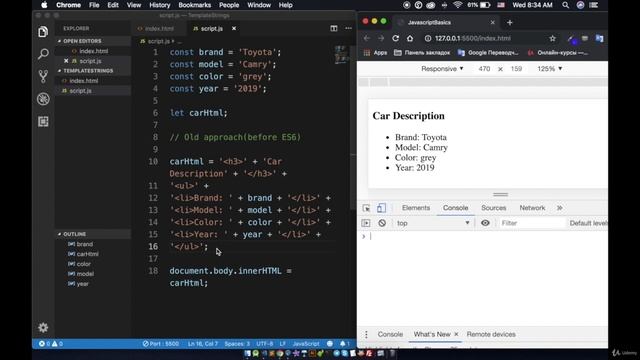The height and width of the screenshot is (360, 640).
Task: Close script.js in Open Editors list
Action: pos(66,61)
